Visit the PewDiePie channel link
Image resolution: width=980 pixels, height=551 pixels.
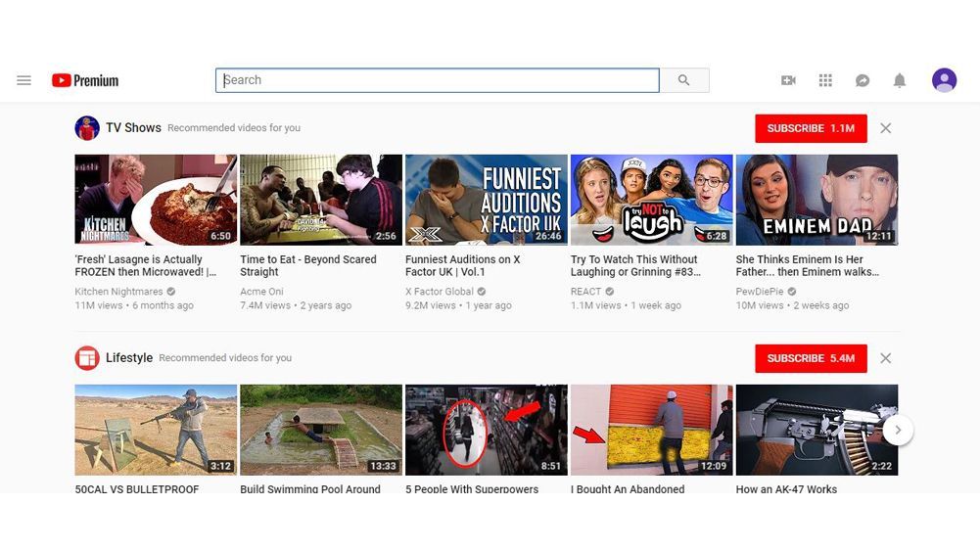760,291
